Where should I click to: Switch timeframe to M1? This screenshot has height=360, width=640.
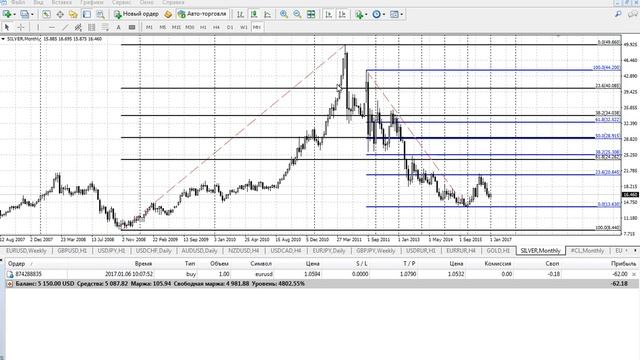[x=149, y=27]
